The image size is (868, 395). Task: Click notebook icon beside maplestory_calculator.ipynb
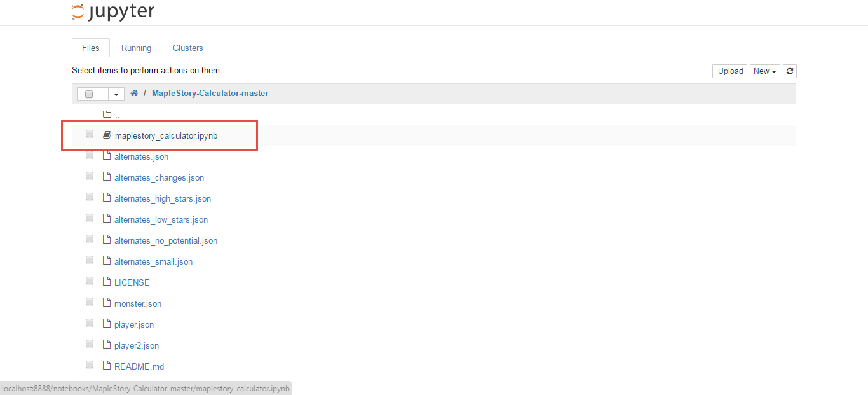pos(107,135)
